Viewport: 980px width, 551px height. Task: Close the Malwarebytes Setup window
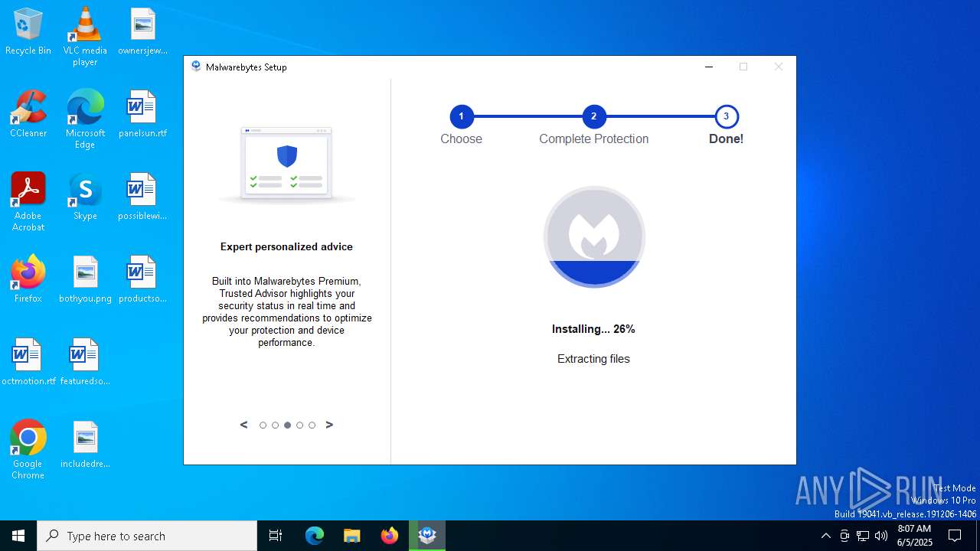pyautogui.click(x=779, y=67)
